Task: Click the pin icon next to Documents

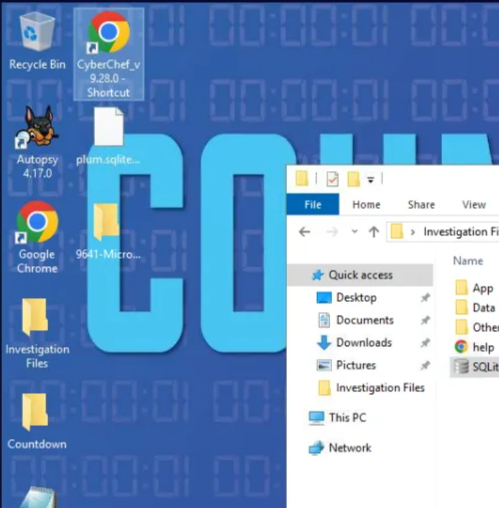Action: click(x=425, y=320)
